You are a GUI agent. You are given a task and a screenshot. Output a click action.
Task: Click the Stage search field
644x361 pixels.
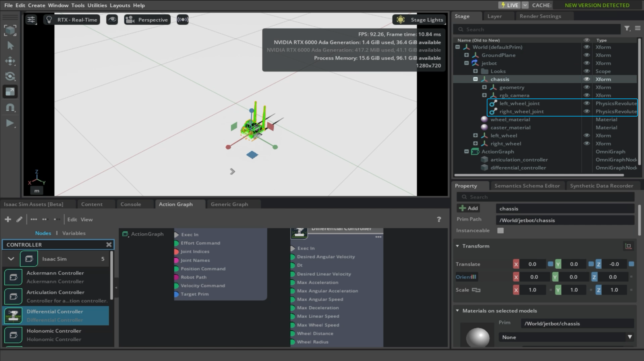[537, 29]
